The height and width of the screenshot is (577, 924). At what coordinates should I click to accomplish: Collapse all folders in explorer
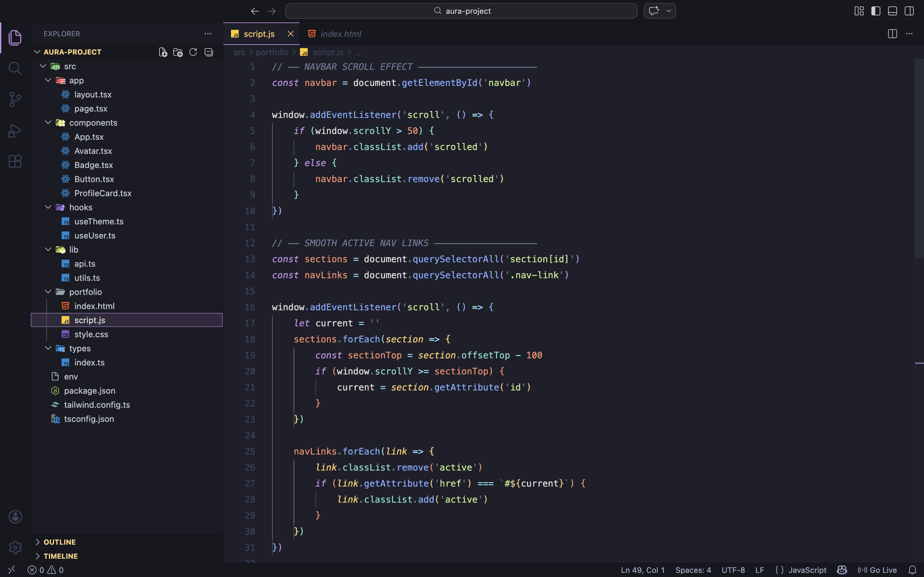[x=209, y=52]
